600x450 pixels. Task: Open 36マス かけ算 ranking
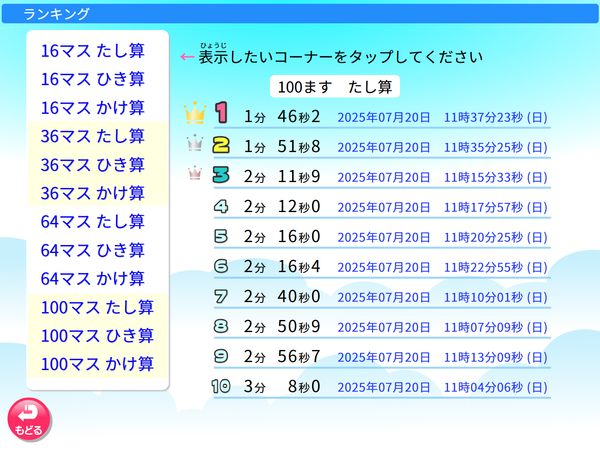click(93, 193)
